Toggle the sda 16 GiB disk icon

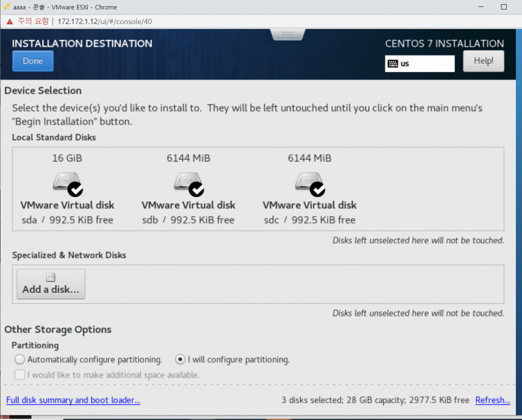(67, 184)
